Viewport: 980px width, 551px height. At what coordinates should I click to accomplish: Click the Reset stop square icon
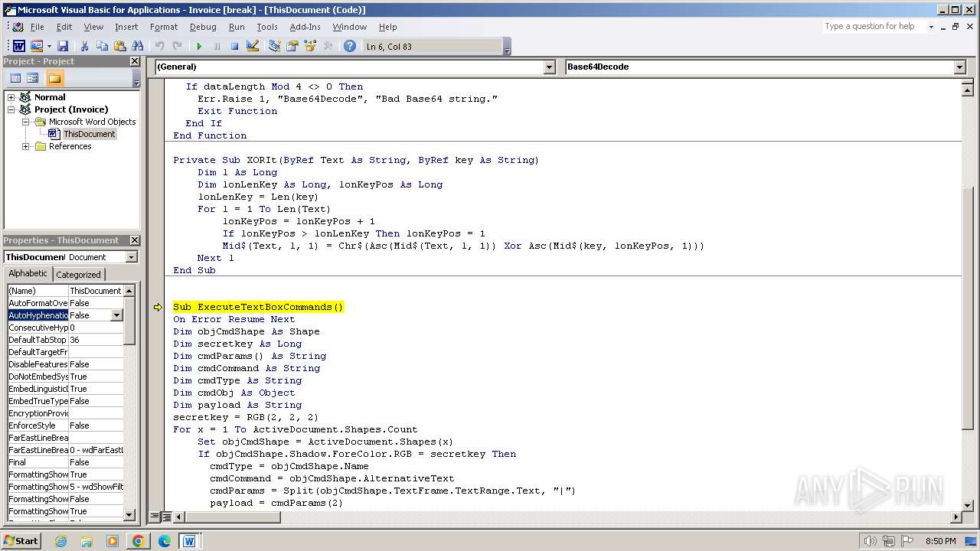click(x=234, y=47)
